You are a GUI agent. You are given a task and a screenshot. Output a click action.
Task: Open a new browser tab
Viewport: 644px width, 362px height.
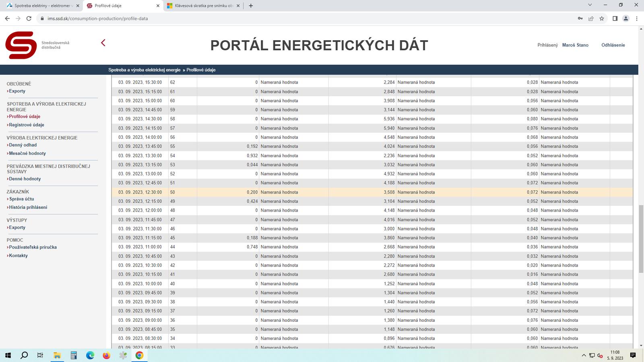click(x=251, y=6)
